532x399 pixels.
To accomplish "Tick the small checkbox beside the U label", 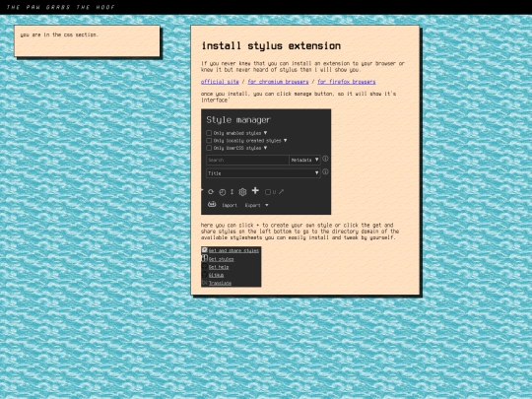I will coord(268,192).
